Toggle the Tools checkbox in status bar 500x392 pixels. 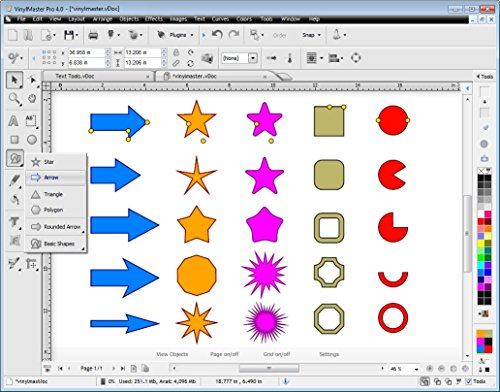pyautogui.click(x=468, y=381)
